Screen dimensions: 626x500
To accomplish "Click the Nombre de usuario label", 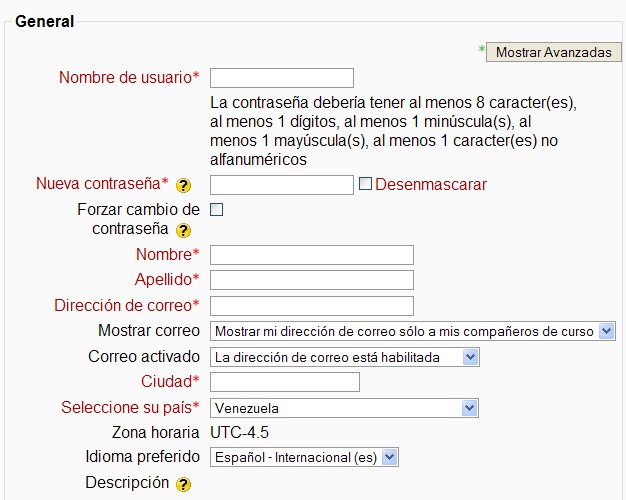I will [x=125, y=78].
